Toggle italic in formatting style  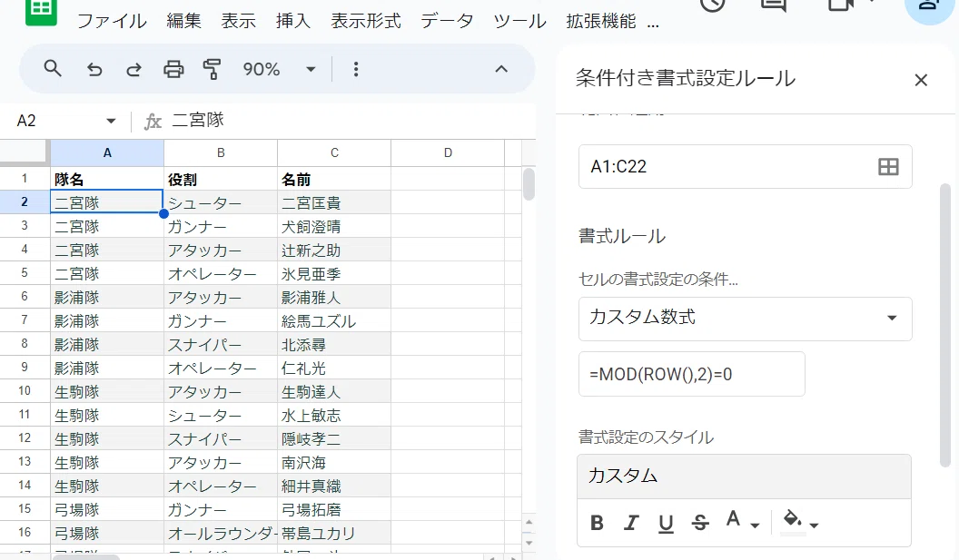[631, 523]
